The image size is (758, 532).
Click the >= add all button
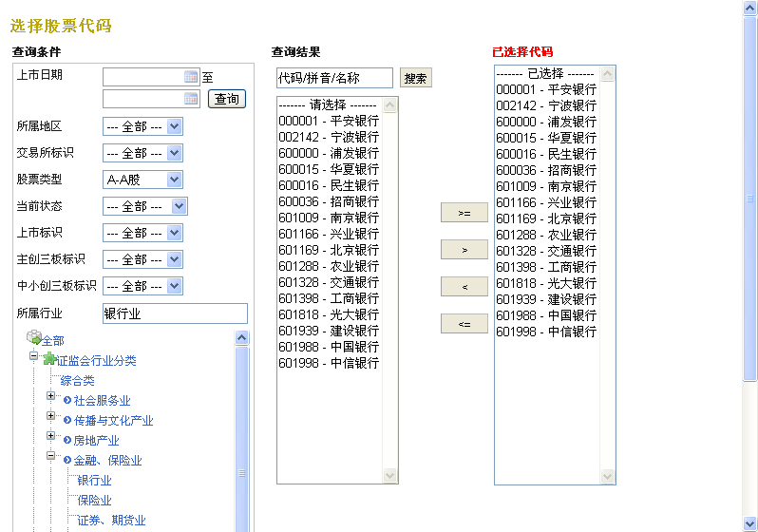[464, 213]
